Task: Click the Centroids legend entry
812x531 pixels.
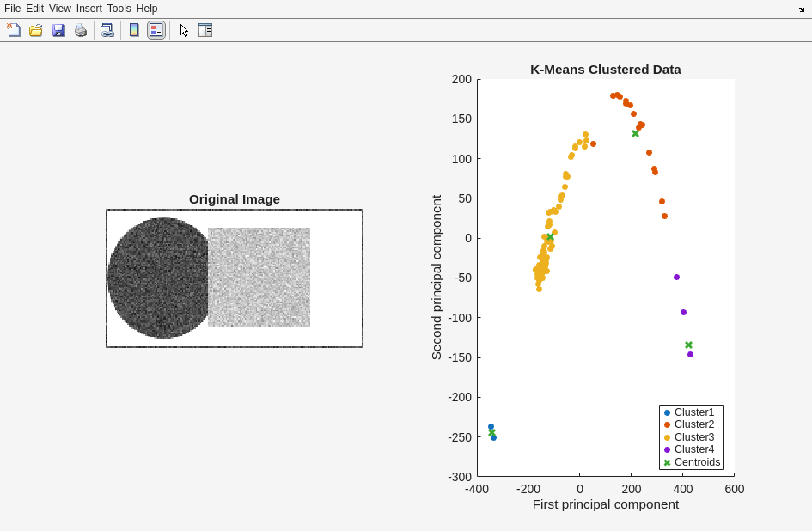Action: tap(697, 462)
